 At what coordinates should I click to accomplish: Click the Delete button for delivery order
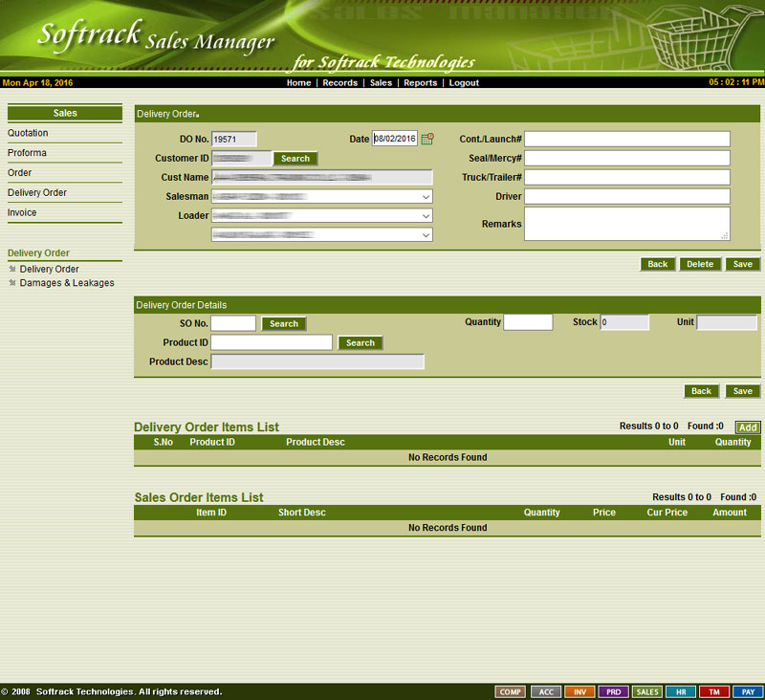pos(700,264)
